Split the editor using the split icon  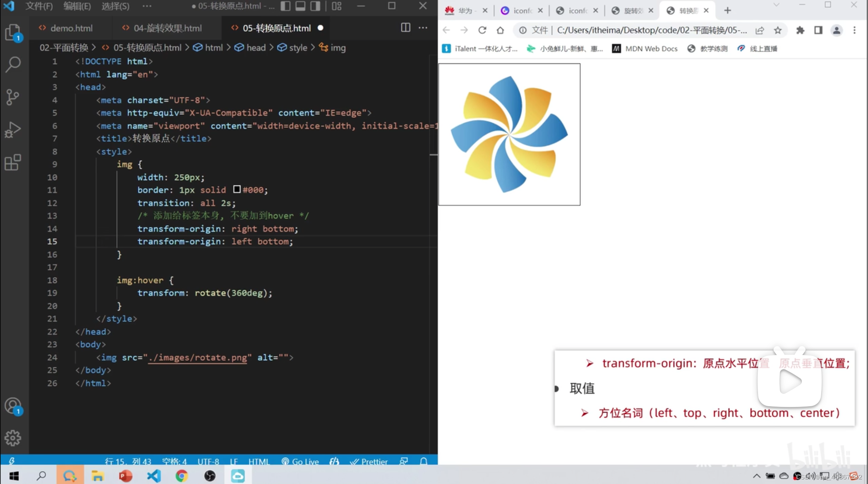(x=405, y=27)
